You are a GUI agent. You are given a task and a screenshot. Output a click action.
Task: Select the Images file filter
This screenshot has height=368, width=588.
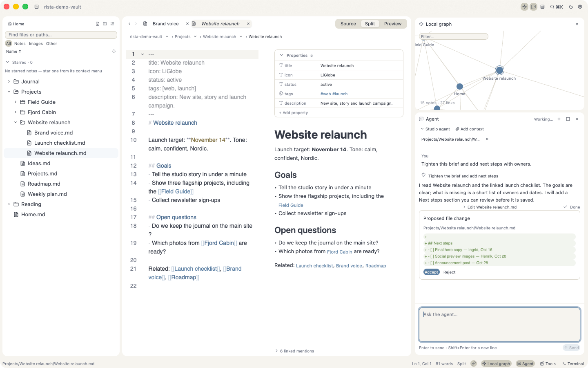pyautogui.click(x=36, y=43)
